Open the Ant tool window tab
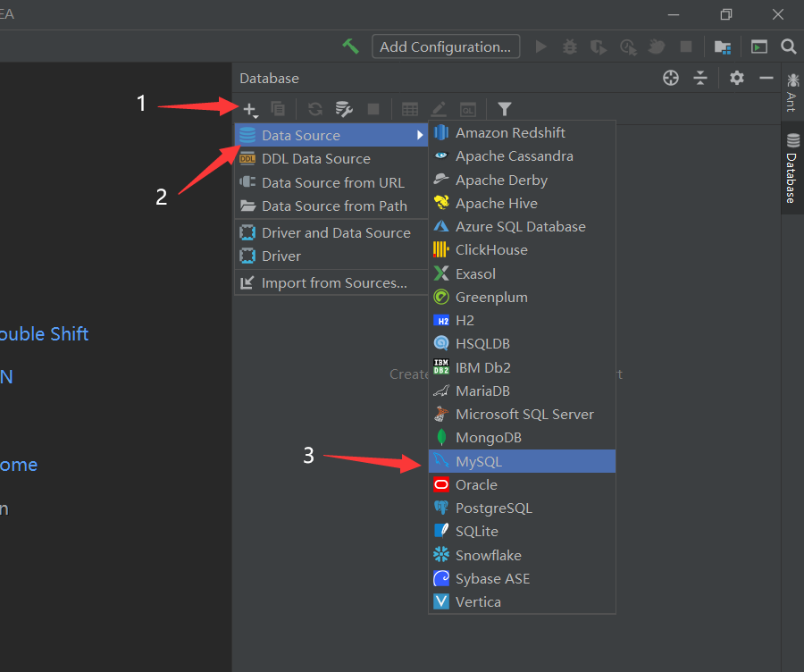Viewport: 804px width, 672px height. 792,92
